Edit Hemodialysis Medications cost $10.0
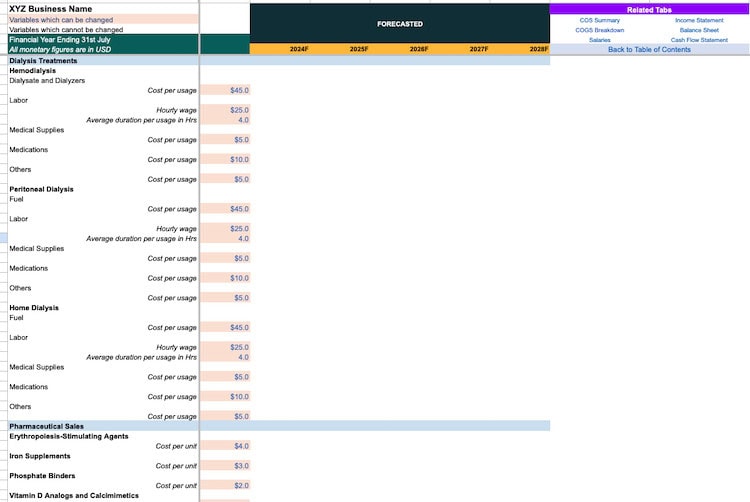The image size is (750, 502). click(225, 159)
